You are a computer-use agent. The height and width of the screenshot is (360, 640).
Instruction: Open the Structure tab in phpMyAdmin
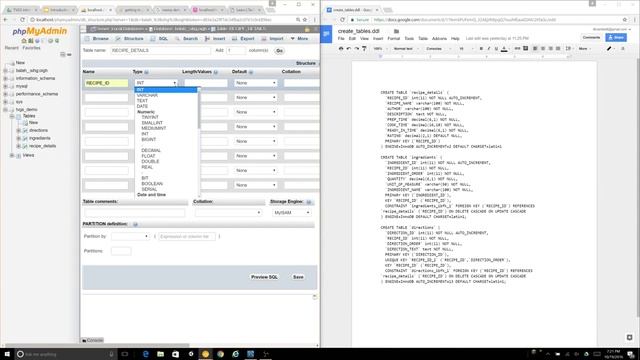(130, 39)
